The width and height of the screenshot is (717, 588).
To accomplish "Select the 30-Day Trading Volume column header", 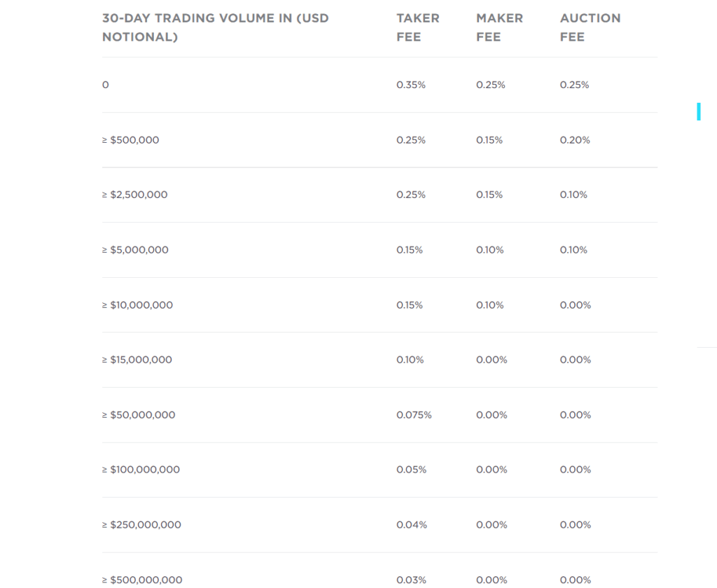I will click(x=216, y=27).
